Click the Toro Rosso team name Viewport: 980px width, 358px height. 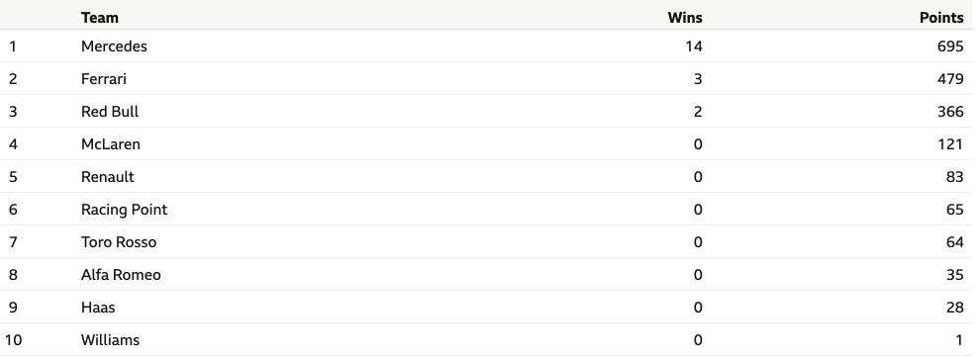coord(119,241)
